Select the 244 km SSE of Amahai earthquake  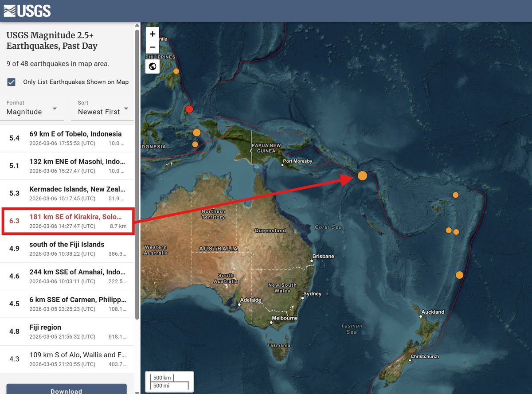click(x=66, y=276)
